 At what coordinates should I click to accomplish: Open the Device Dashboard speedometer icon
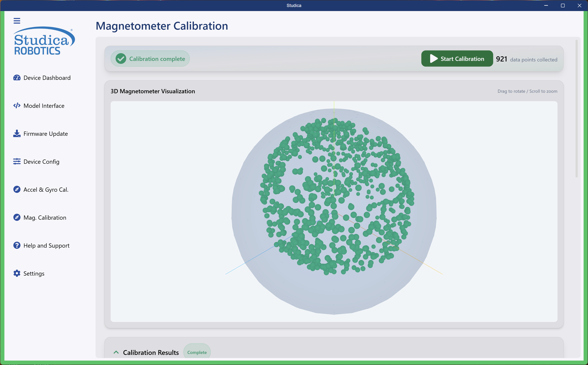[17, 78]
